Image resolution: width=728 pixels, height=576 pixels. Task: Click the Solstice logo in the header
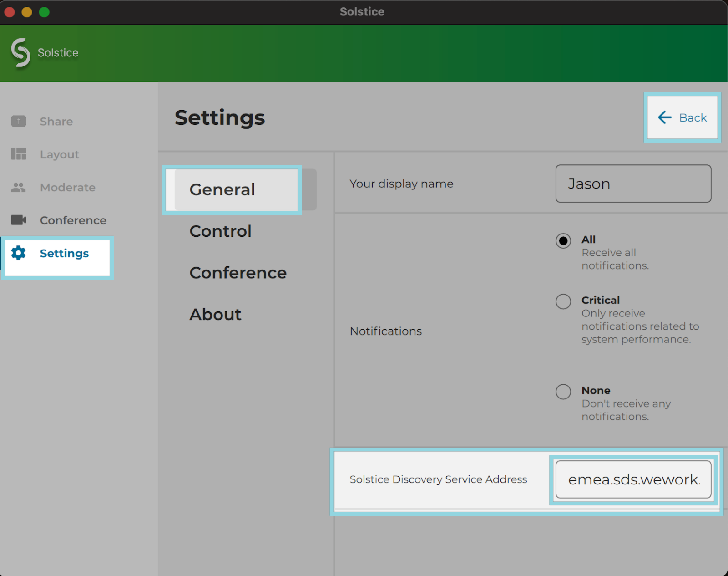20,52
